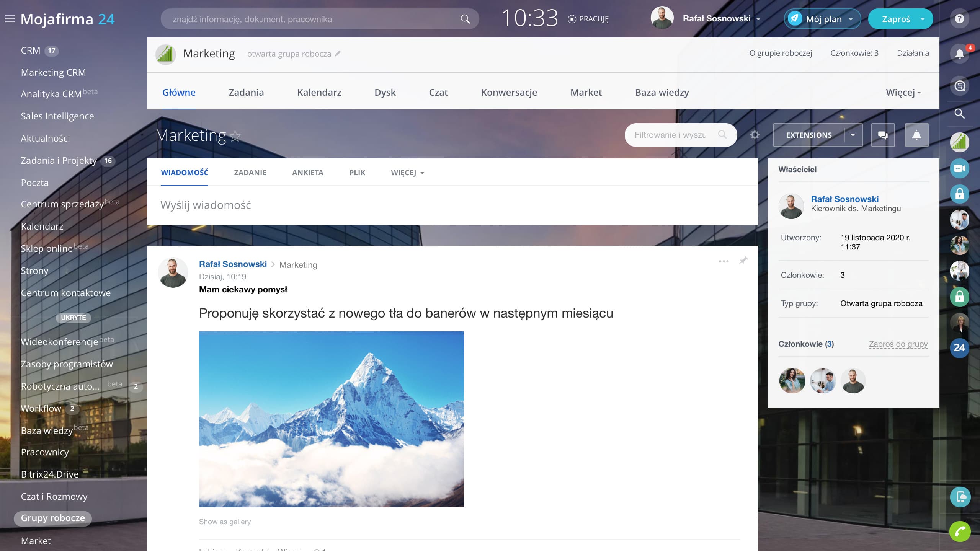The height and width of the screenshot is (551, 980).
Task: Select the ANKIETA post tab
Action: pos(307,173)
